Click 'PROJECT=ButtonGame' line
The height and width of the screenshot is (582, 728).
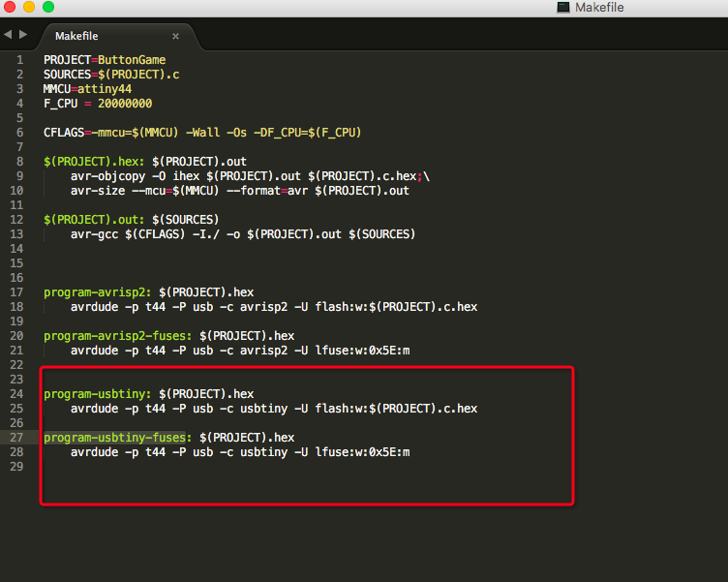(105, 60)
